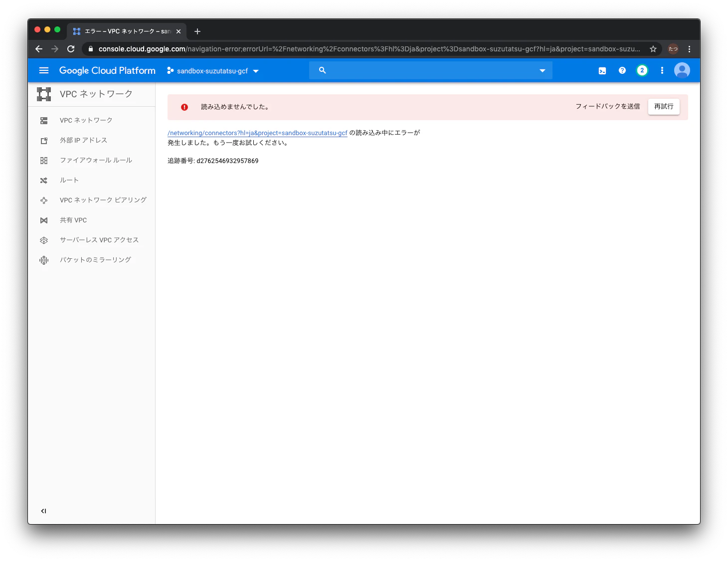Open the user account avatar
Viewport: 728px width, 561px height.
pos(682,70)
